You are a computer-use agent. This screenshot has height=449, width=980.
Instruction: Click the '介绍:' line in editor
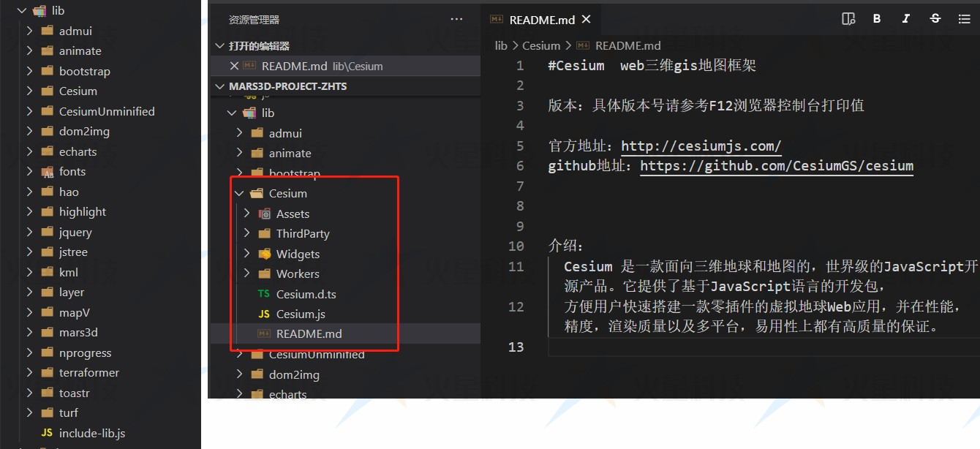(566, 246)
